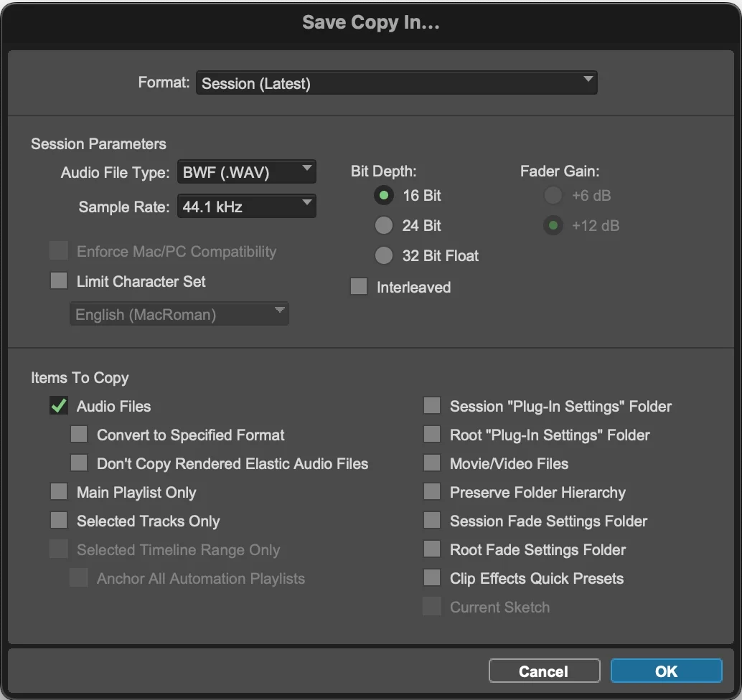Uncheck the Audio Files checkbox

(59, 406)
